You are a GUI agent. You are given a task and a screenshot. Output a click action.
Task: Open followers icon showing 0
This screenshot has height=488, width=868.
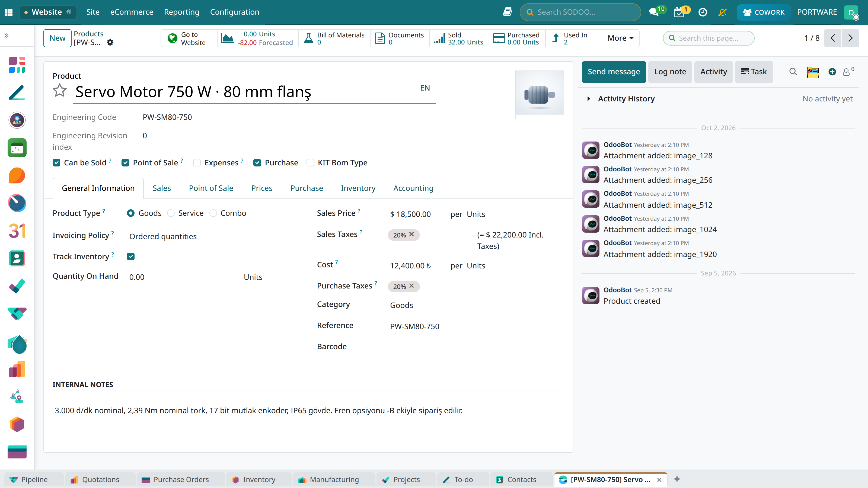[x=848, y=72]
